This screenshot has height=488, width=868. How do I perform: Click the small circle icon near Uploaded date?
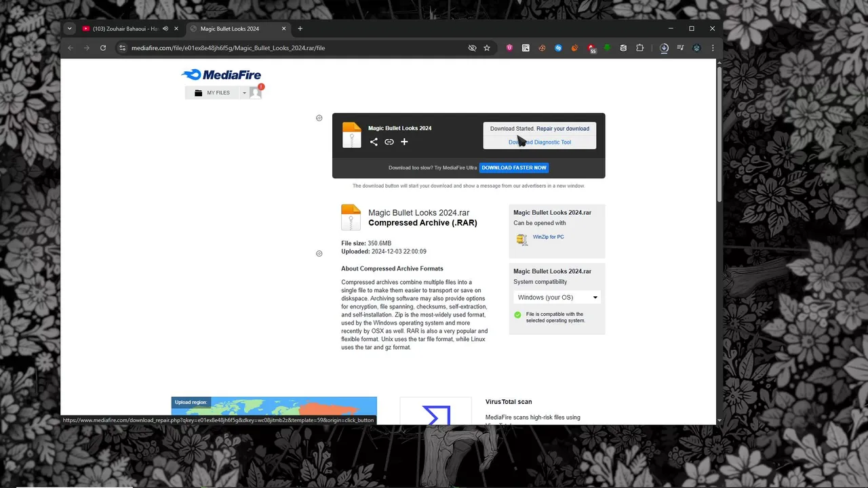coord(319,253)
